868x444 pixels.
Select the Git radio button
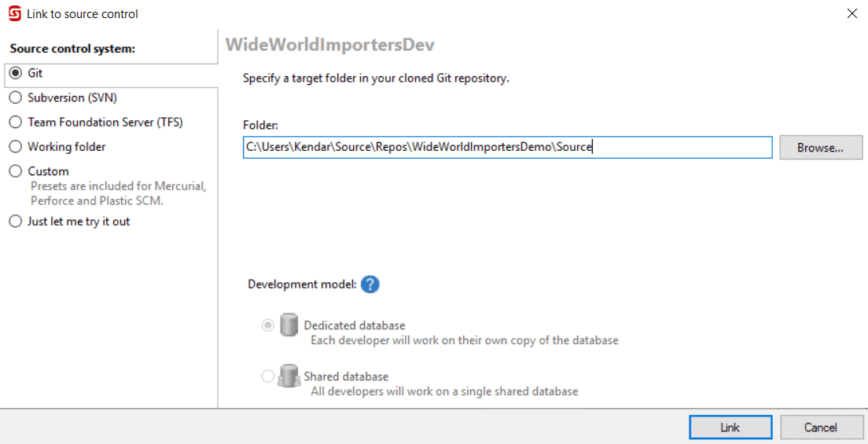pyautogui.click(x=16, y=73)
